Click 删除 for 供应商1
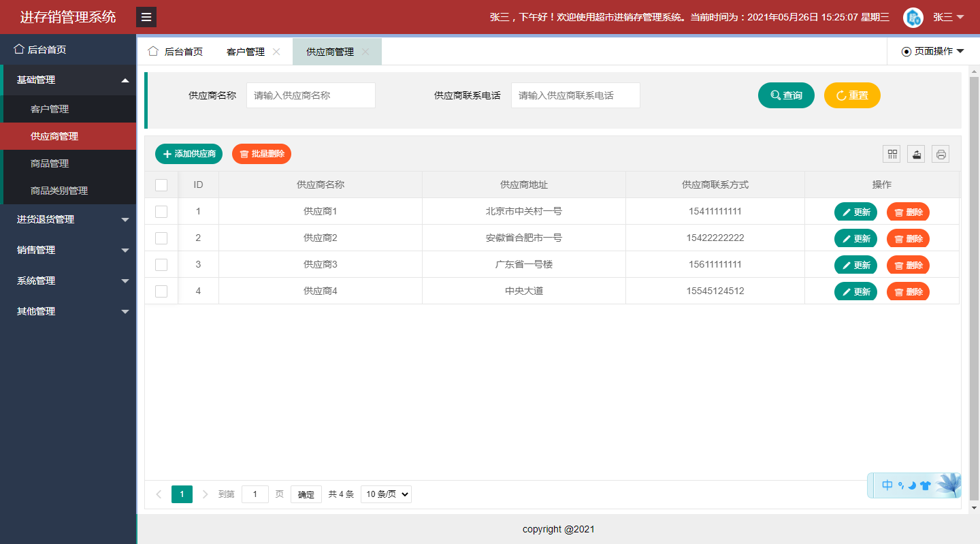 pyautogui.click(x=908, y=212)
